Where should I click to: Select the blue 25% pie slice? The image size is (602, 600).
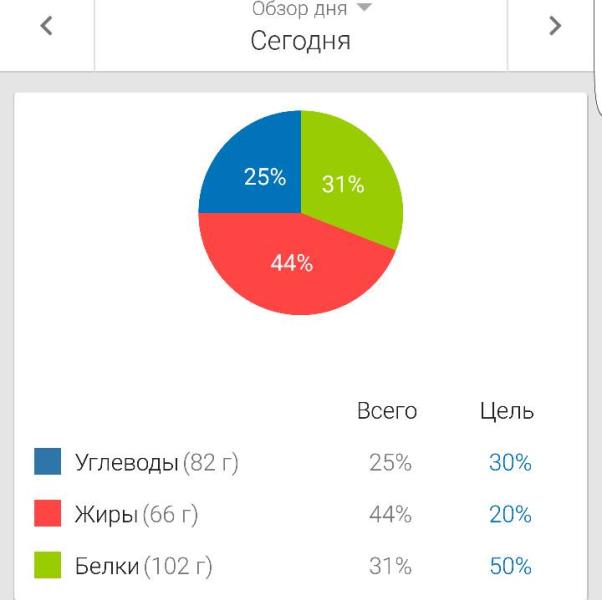pos(255,169)
